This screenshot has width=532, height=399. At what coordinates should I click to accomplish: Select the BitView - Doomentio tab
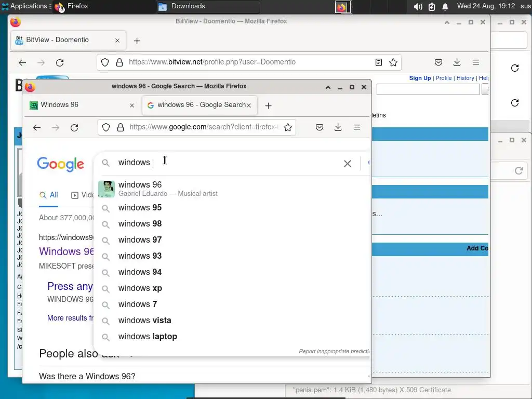tap(69, 40)
